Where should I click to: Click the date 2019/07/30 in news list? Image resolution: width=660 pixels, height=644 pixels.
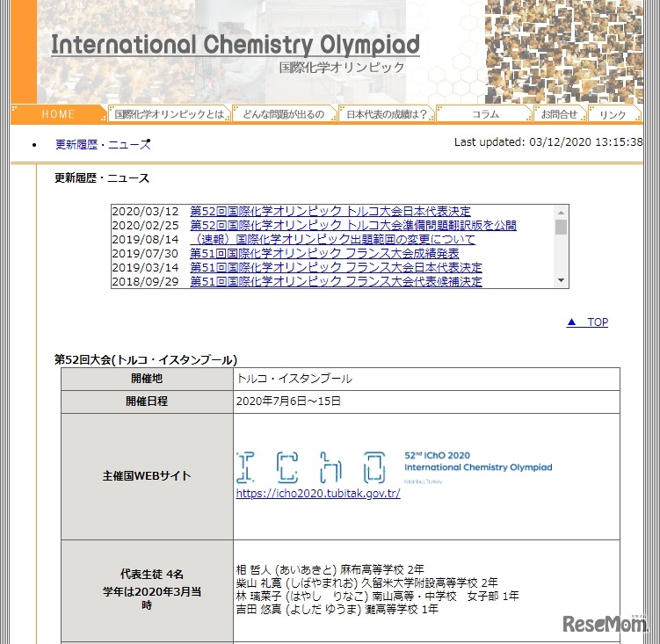145,253
